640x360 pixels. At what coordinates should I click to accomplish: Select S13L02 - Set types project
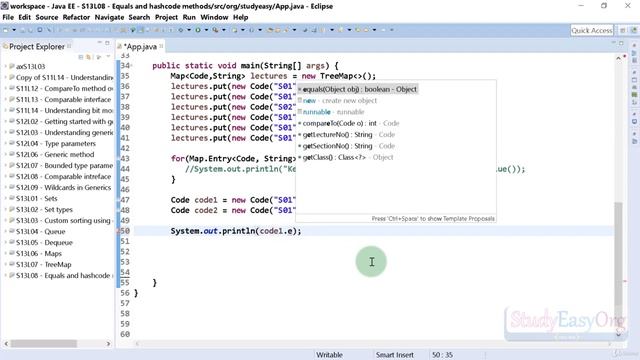pyautogui.click(x=44, y=209)
